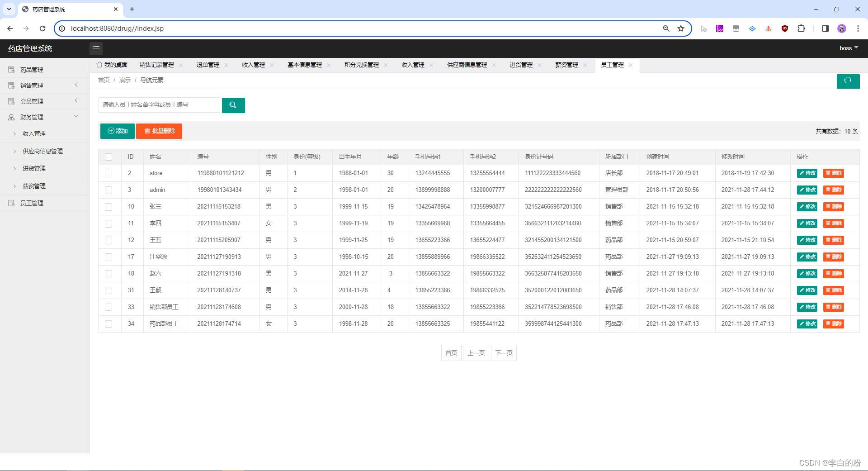Go back in browser history

click(x=10, y=28)
